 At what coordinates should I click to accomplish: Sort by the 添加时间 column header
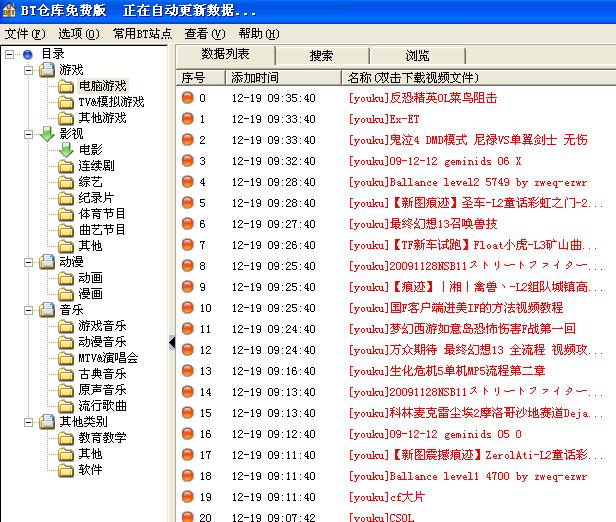283,77
